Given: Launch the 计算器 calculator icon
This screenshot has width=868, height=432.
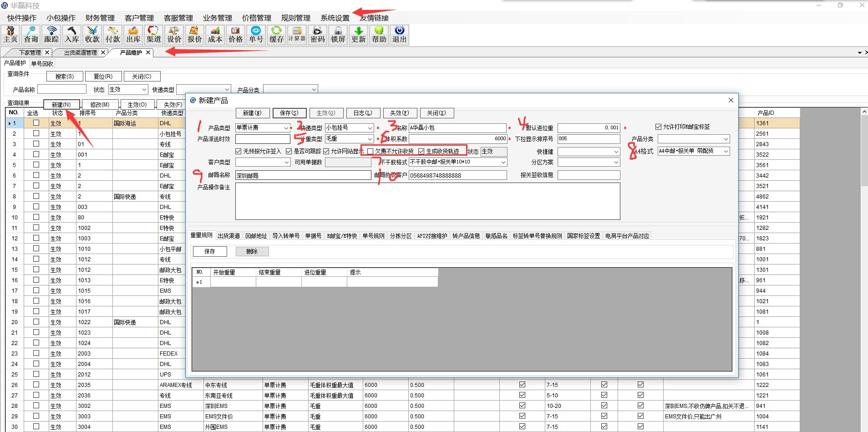Looking at the screenshot, I should pos(297,35).
